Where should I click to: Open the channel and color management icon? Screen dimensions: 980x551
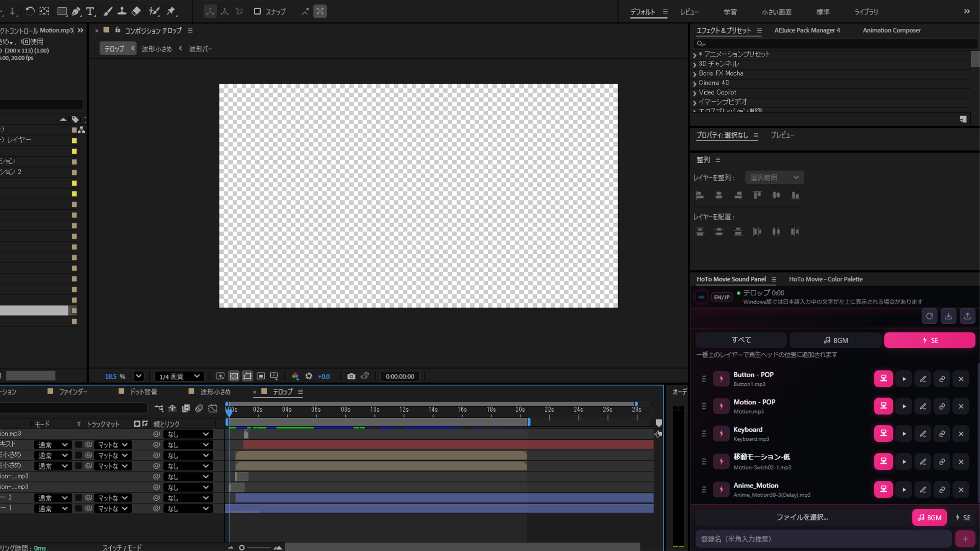point(295,376)
